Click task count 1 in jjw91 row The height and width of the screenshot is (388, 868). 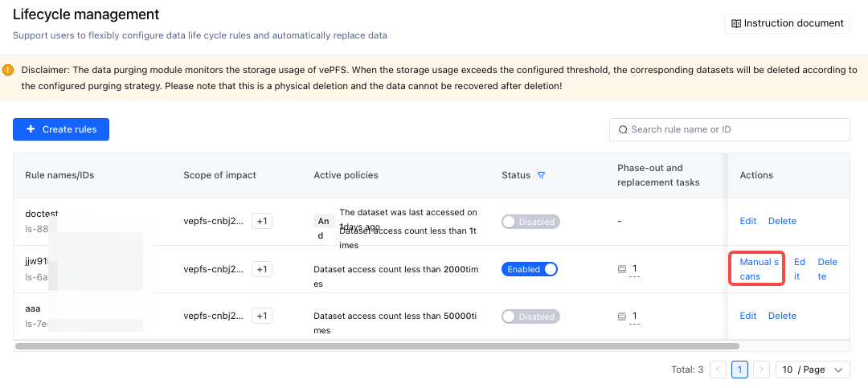[x=635, y=268]
